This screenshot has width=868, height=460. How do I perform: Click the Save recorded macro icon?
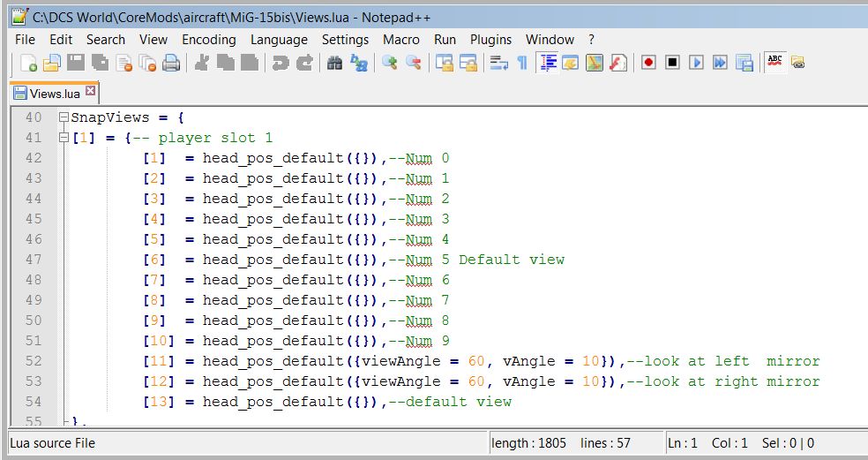pos(744,63)
